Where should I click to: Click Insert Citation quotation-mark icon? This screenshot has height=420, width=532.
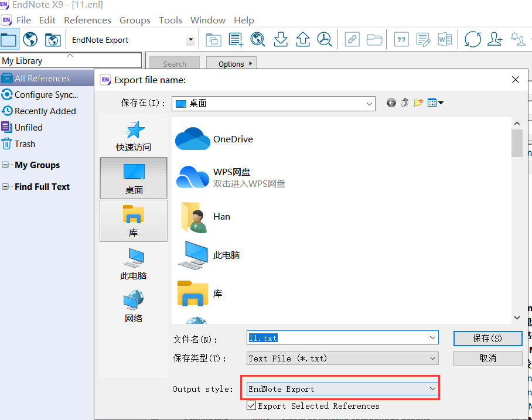(401, 40)
